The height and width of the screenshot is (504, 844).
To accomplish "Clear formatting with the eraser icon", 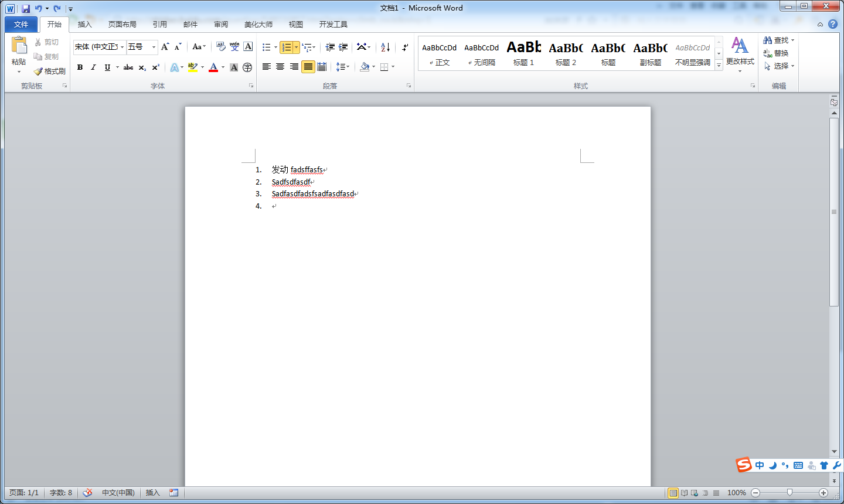I will click(x=221, y=47).
